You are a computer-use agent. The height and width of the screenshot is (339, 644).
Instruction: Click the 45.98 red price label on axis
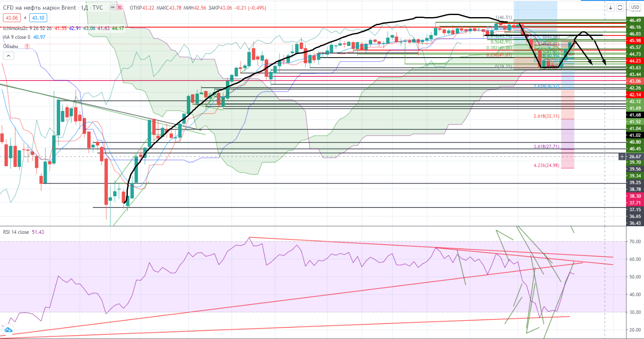(x=635, y=40)
